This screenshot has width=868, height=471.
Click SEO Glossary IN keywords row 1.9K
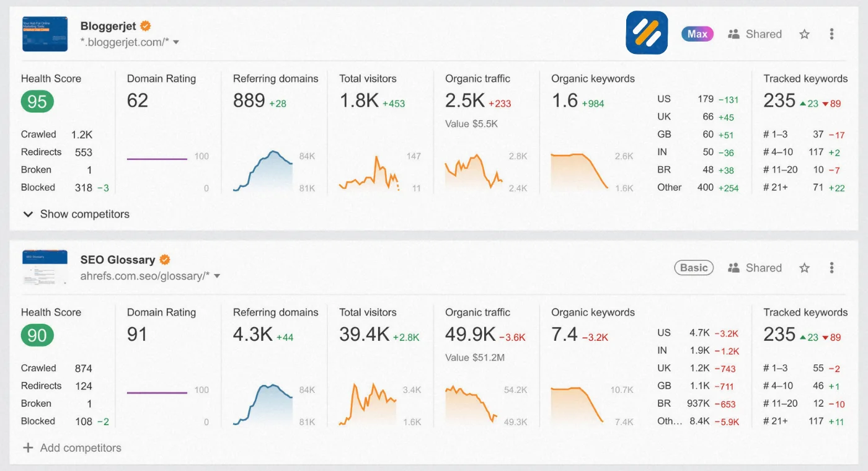point(698,350)
